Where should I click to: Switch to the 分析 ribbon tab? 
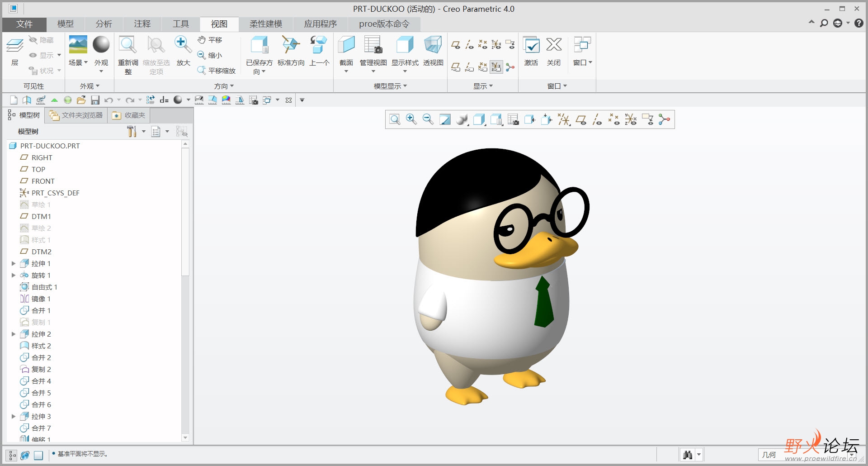[x=104, y=24]
